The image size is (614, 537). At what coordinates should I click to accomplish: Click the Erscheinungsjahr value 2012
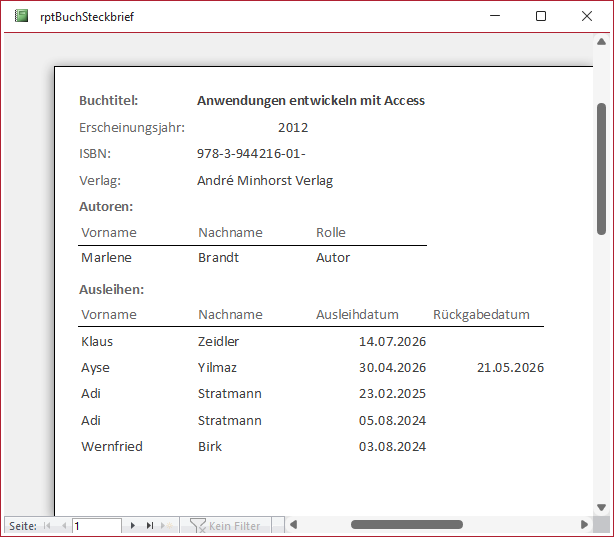pos(293,128)
